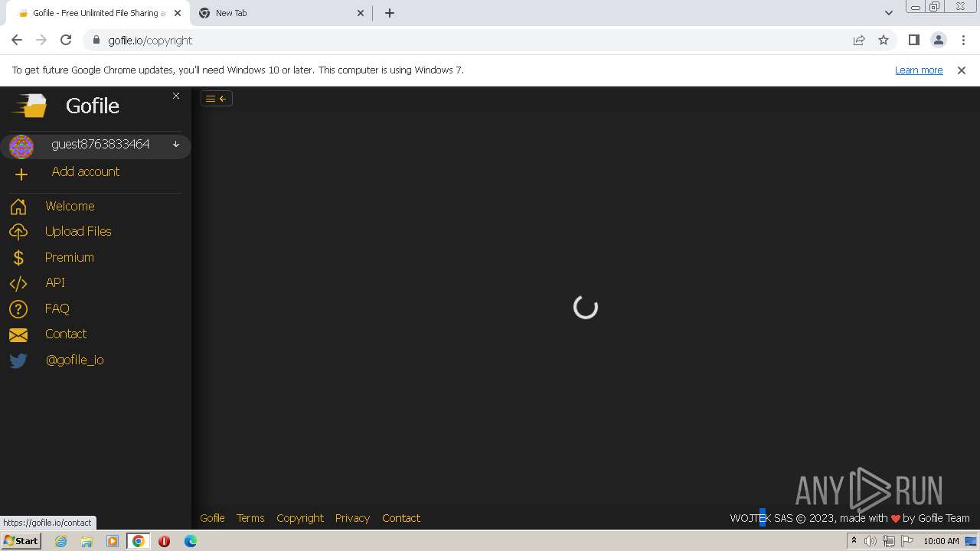Open the Chrome profile avatar icon

(938, 40)
